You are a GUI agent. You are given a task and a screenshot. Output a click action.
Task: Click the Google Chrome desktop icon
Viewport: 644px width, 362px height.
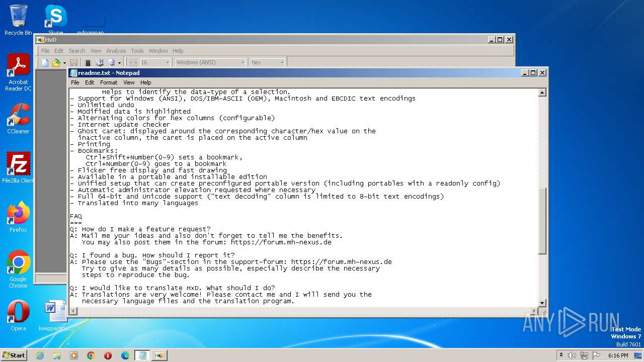[x=18, y=269]
